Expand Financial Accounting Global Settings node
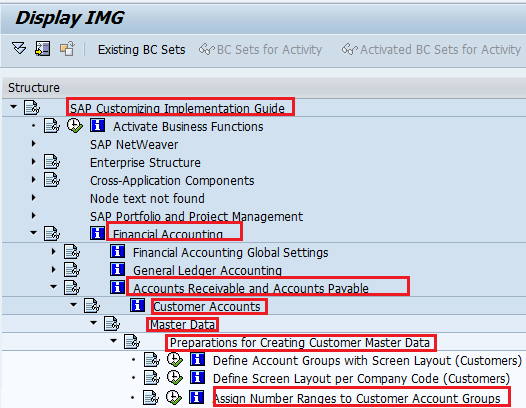 click(53, 252)
